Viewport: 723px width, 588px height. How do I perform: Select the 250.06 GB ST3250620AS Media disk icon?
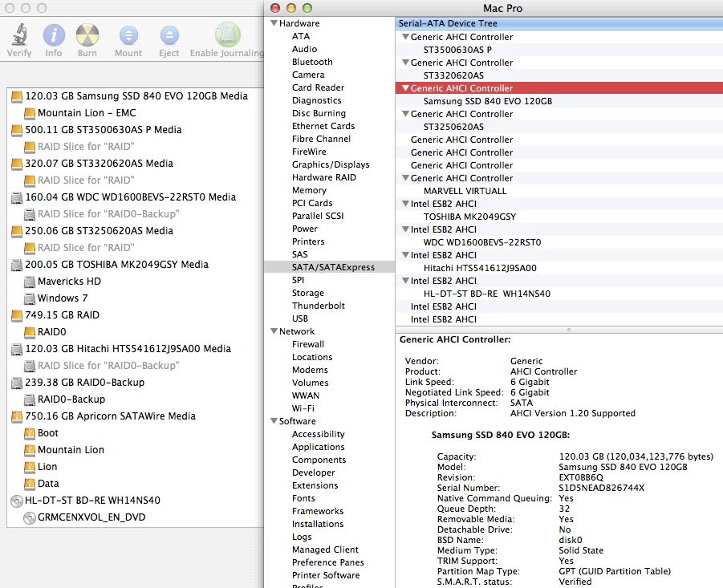pyautogui.click(x=17, y=231)
